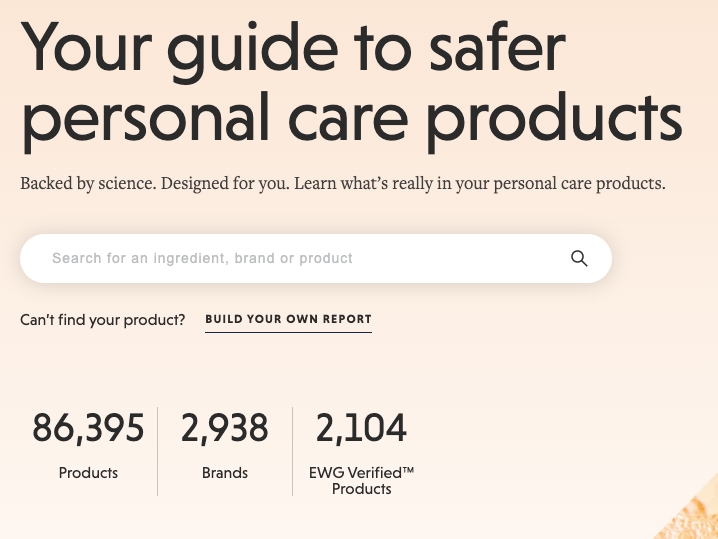The height and width of the screenshot is (539, 718).
Task: Click the trademark symbol after EWG Verified
Action: click(408, 469)
